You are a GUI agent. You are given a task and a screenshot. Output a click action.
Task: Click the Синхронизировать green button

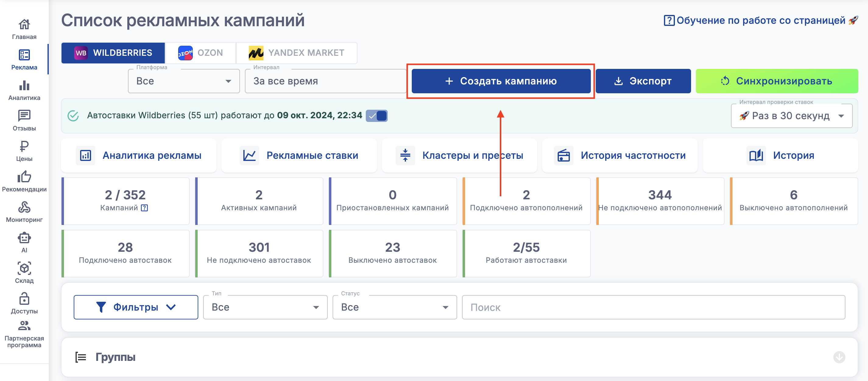777,81
